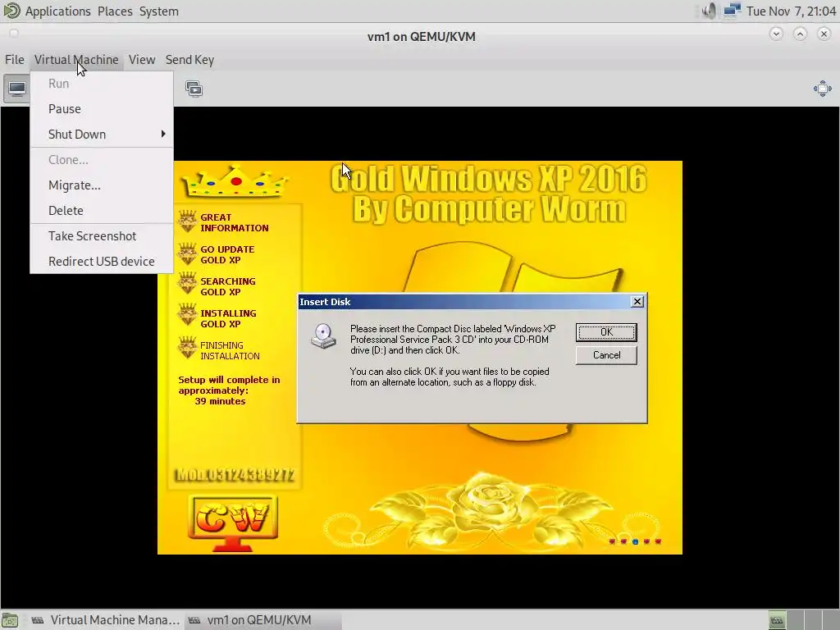The image size is (840, 630).
Task: Click the fullscreen toggle icon
Action: (x=822, y=89)
